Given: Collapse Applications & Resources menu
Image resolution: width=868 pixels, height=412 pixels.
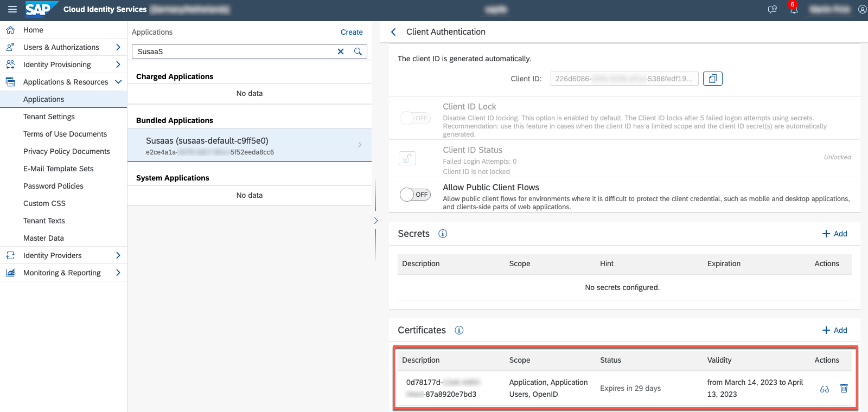Looking at the screenshot, I should [118, 82].
